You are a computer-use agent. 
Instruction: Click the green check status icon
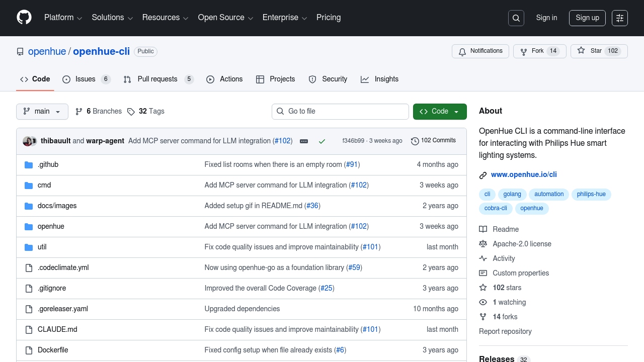(x=322, y=141)
